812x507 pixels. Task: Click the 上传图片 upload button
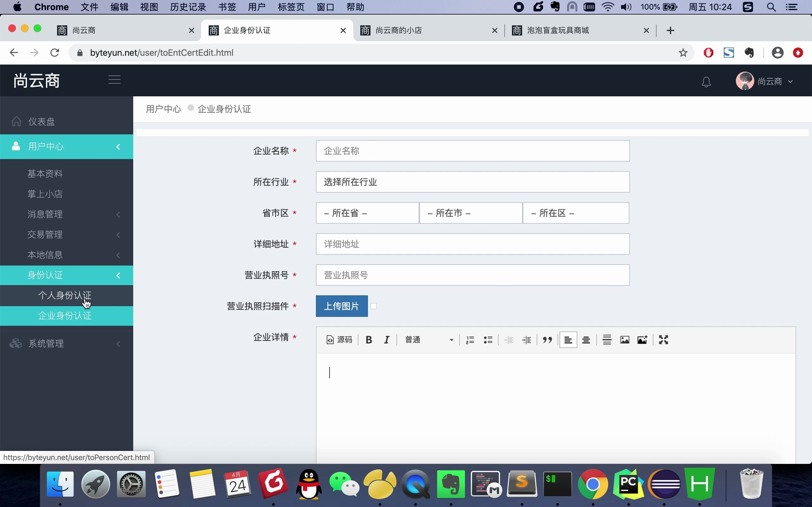pyautogui.click(x=341, y=306)
